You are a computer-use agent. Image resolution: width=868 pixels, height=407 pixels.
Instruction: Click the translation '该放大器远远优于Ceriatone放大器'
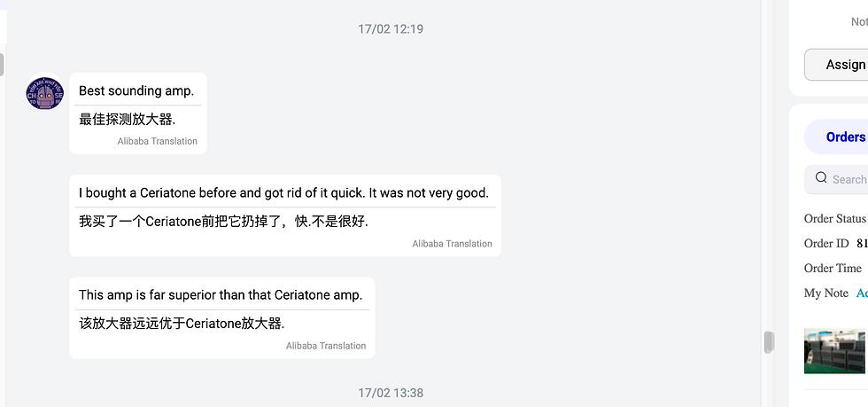[x=182, y=324]
